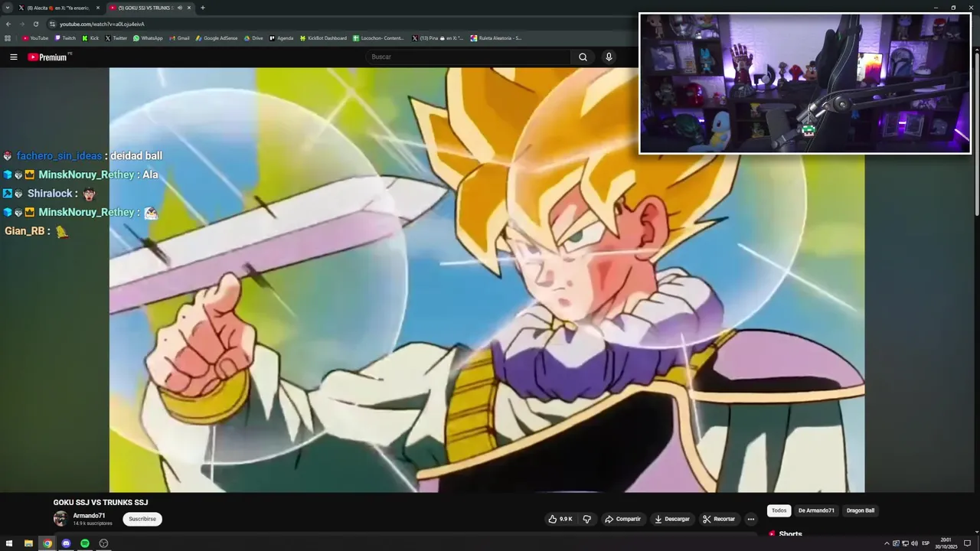Image resolution: width=980 pixels, height=551 pixels.
Task: Open Discord from the taskbar
Action: [66, 543]
